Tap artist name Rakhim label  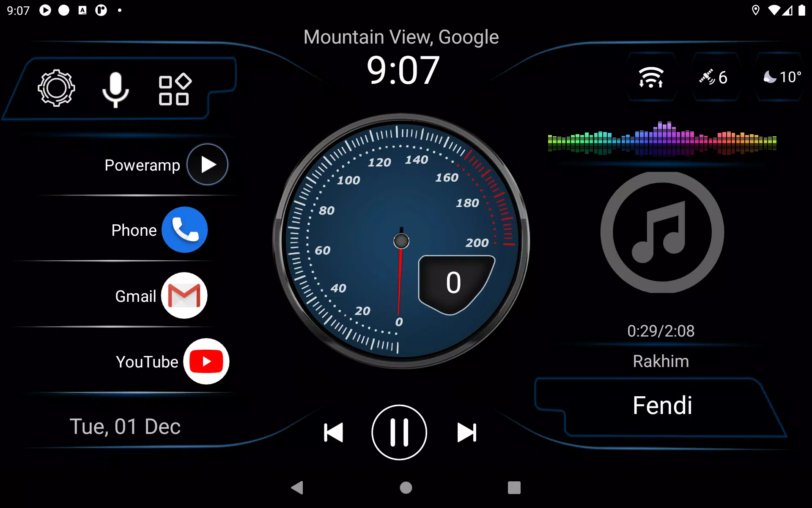pyautogui.click(x=662, y=361)
